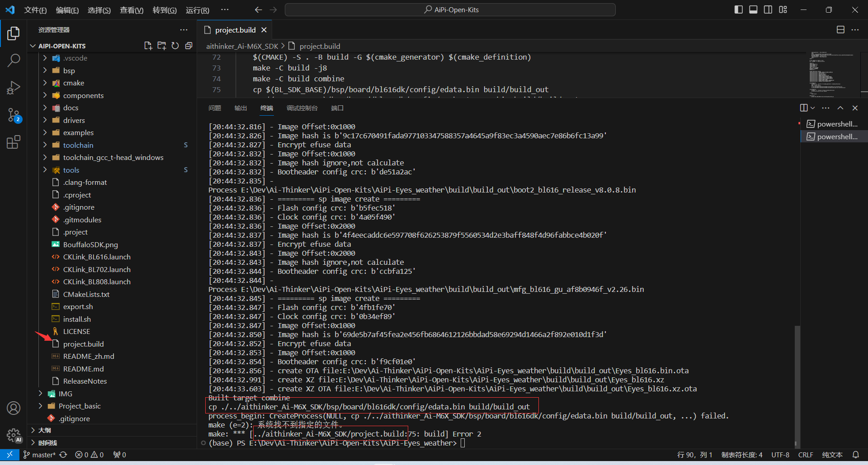Viewport: 868px width, 465px height.
Task: Open the 编辑(E) menu
Action: tap(67, 10)
